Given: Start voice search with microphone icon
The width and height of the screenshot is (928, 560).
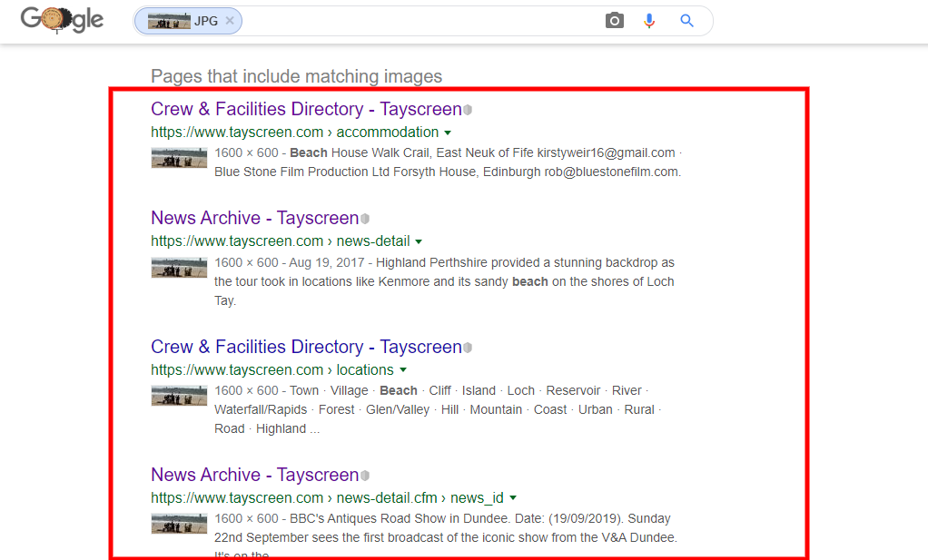Looking at the screenshot, I should click(x=649, y=21).
